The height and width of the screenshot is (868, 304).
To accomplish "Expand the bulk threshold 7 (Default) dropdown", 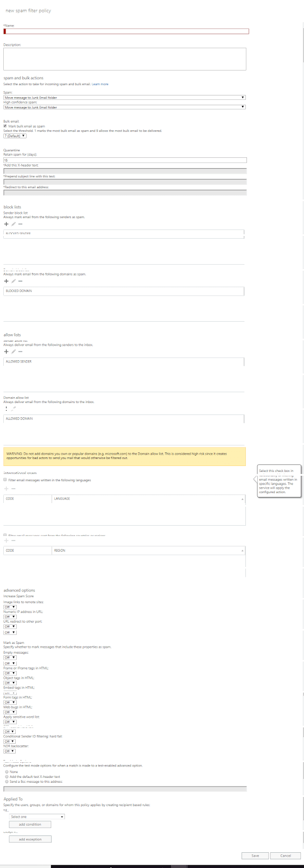I will pos(15,136).
